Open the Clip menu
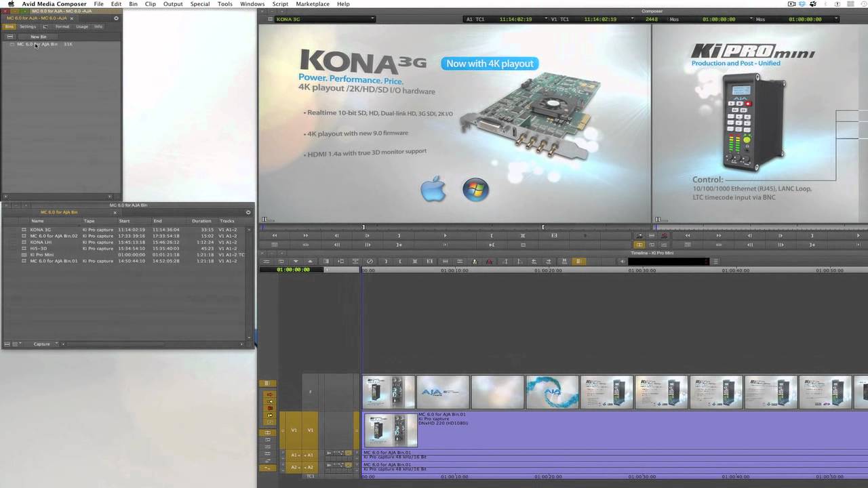The height and width of the screenshot is (488, 868). [150, 4]
